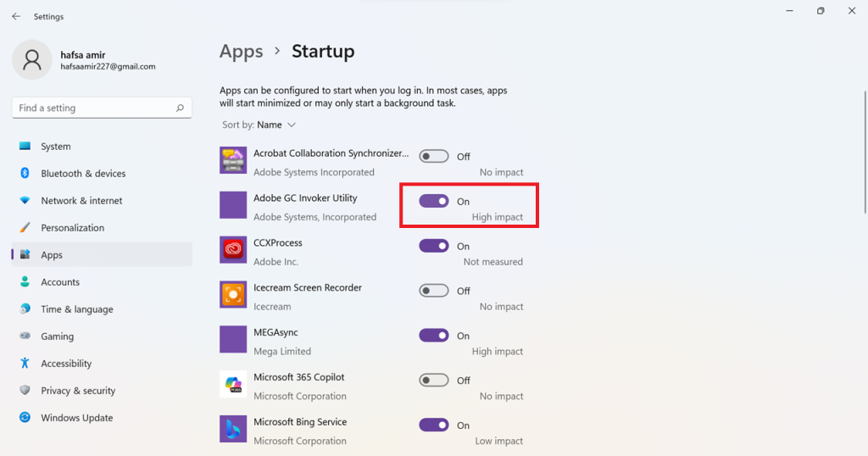Enable Acrobat Collaboration Synchronizer startup toggle
The height and width of the screenshot is (456, 868).
point(433,157)
